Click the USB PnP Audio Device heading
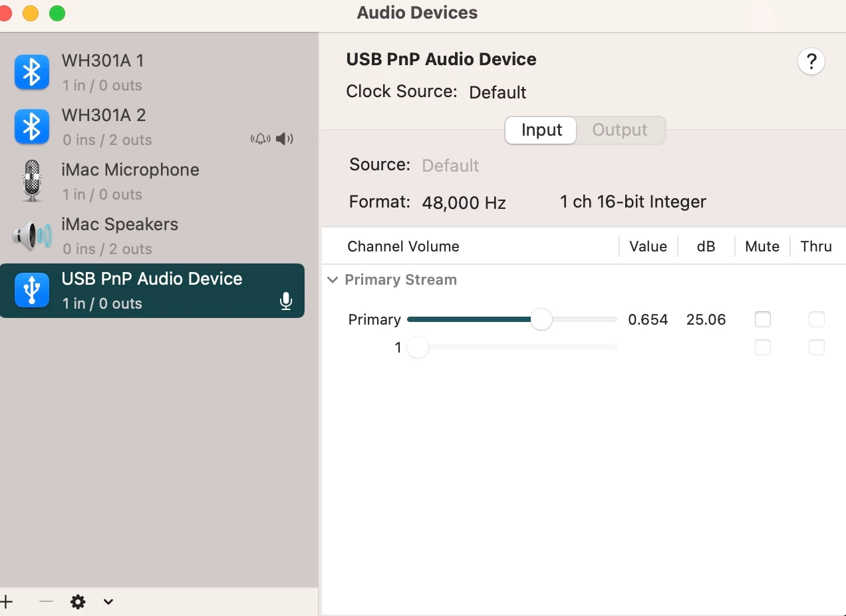Image resolution: width=846 pixels, height=616 pixels. tap(441, 59)
